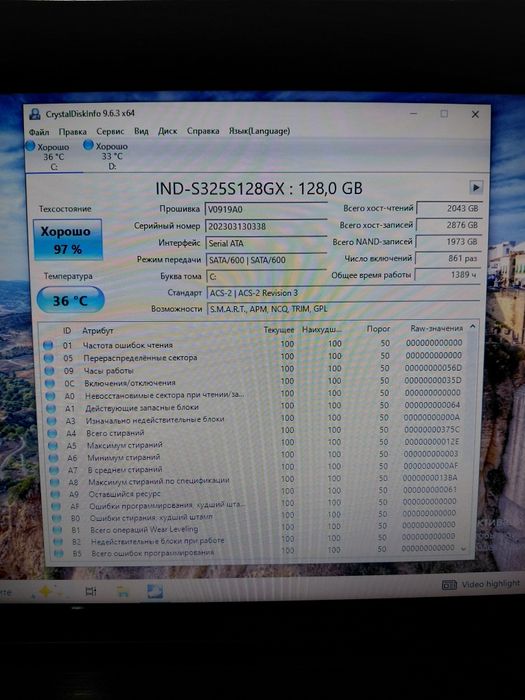Click the attribute list scroll-up arrow

pyautogui.click(x=473, y=327)
